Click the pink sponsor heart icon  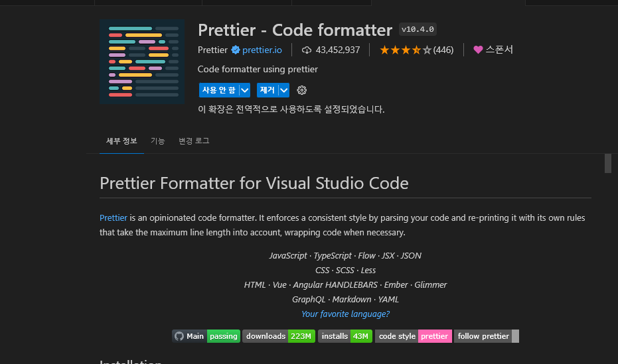coord(478,50)
